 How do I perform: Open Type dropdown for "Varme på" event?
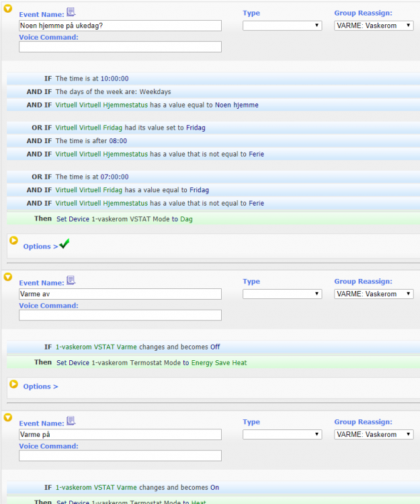(x=282, y=434)
